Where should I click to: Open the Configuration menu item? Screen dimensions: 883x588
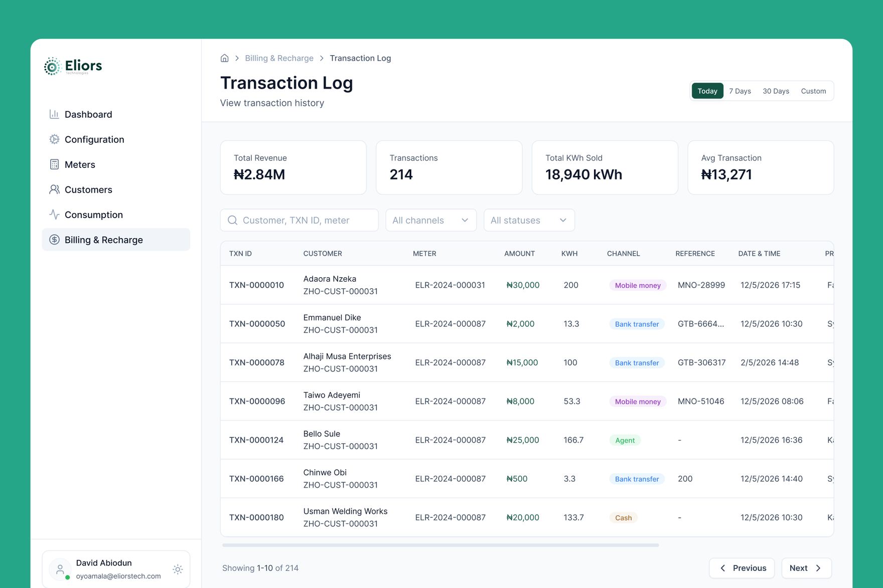click(116, 139)
